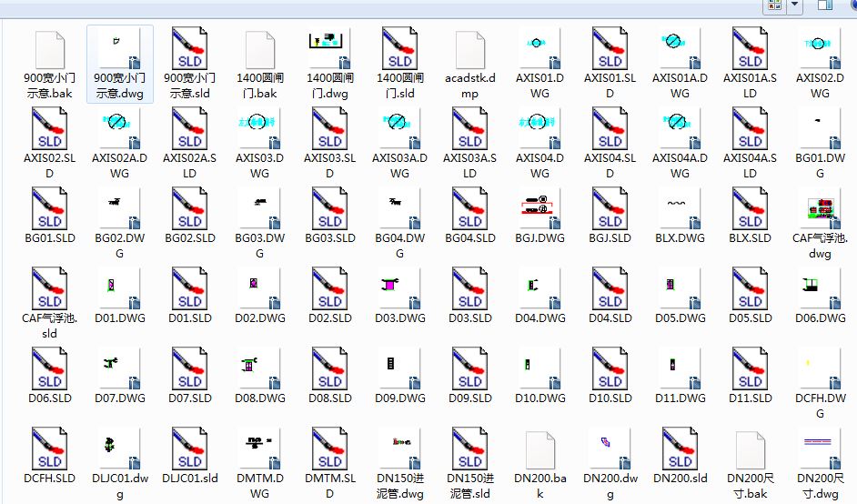Viewport: 857px width, 504px height.
Task: Select BLX.DWG drawing file
Action: click(680, 209)
